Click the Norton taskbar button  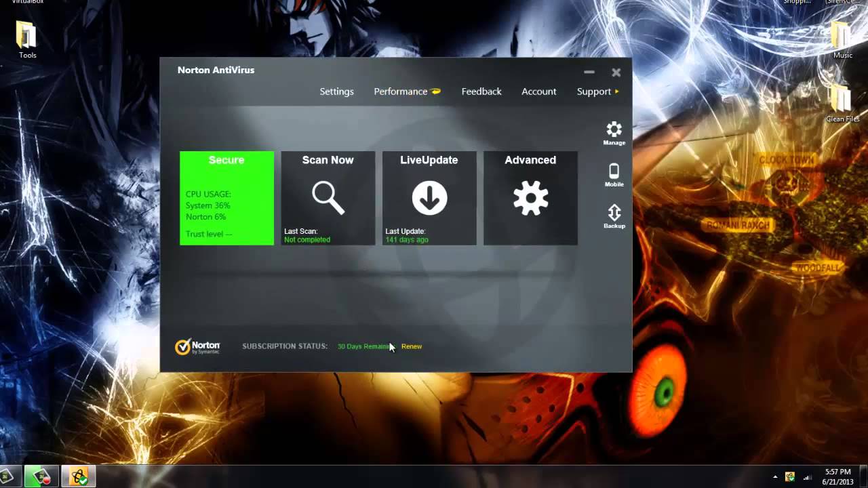pyautogui.click(x=79, y=476)
